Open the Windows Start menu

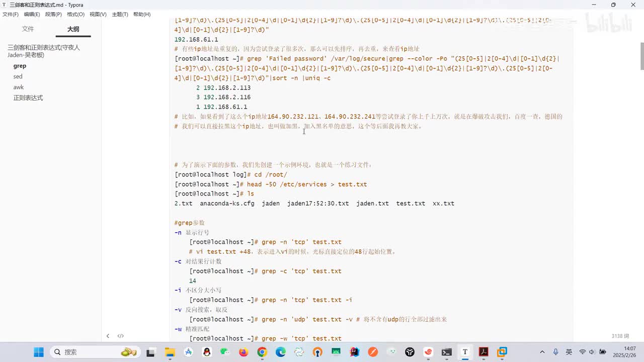pyautogui.click(x=39, y=352)
